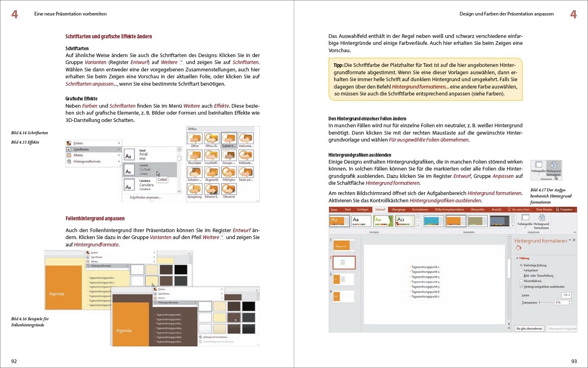Select the Extreme S... effect icon
The height and width of the screenshot is (368, 588).
[212, 191]
